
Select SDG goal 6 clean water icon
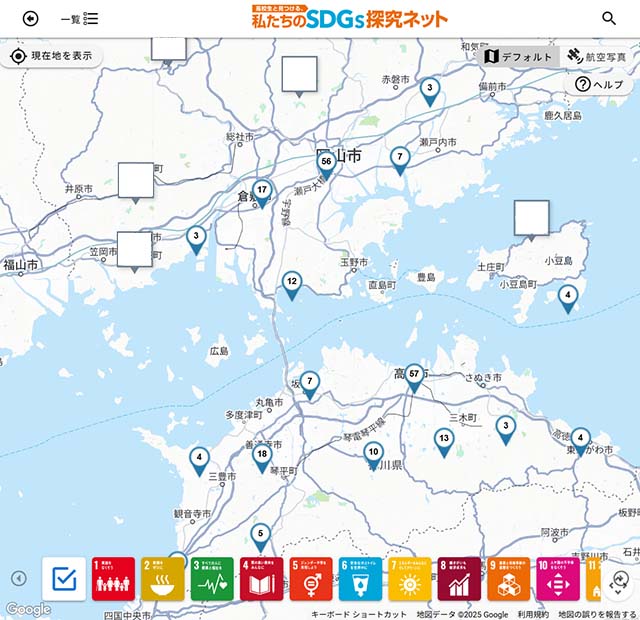coord(360,579)
